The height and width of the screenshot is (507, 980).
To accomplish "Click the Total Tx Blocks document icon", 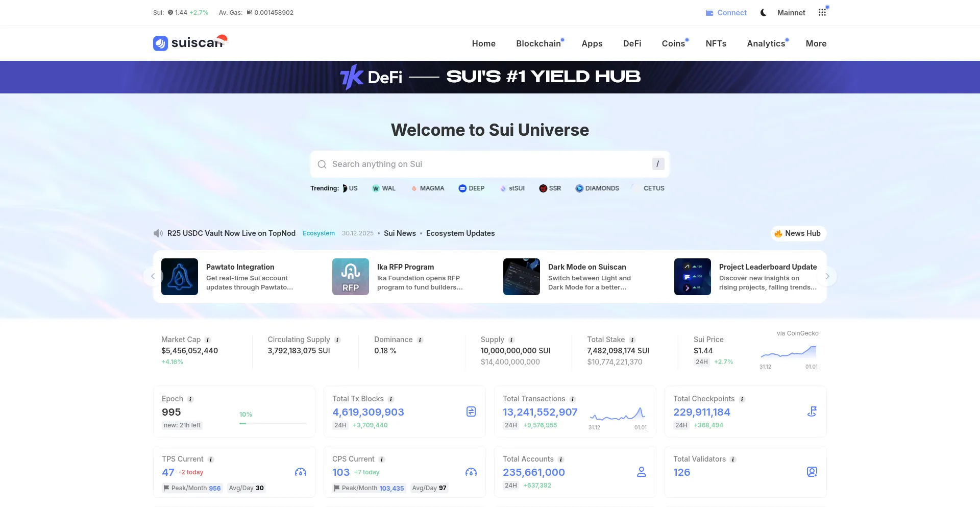I will pos(471,412).
